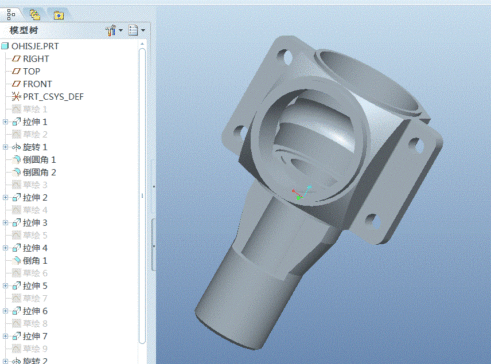Select the 拉伸 1 extrude feature

point(35,122)
